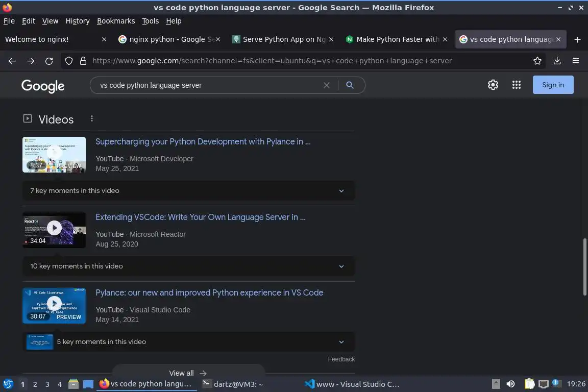Click the page vertical scrollbar thumb
Image resolution: width=588 pixels, height=392 pixels.
(x=584, y=267)
